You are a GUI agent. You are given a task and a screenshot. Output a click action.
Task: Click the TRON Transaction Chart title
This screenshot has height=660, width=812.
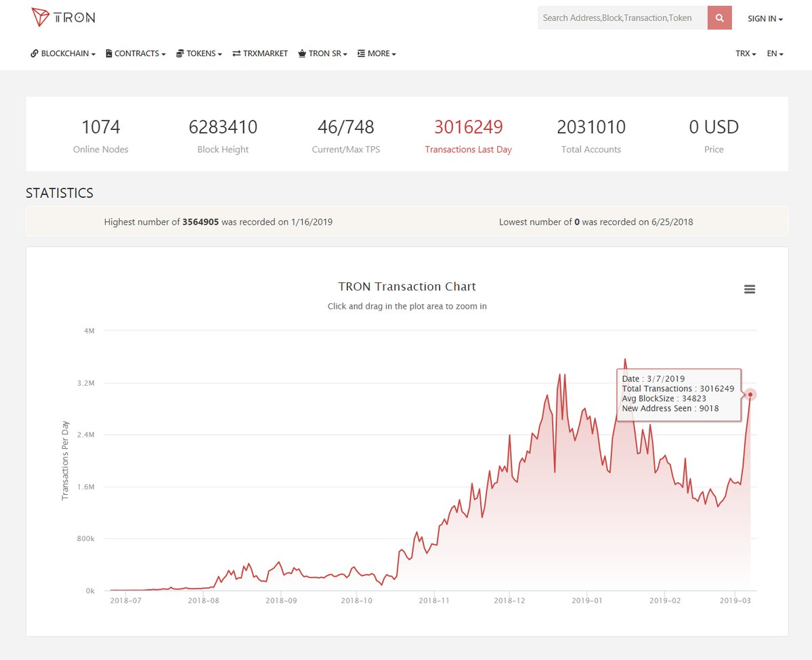[x=407, y=286]
